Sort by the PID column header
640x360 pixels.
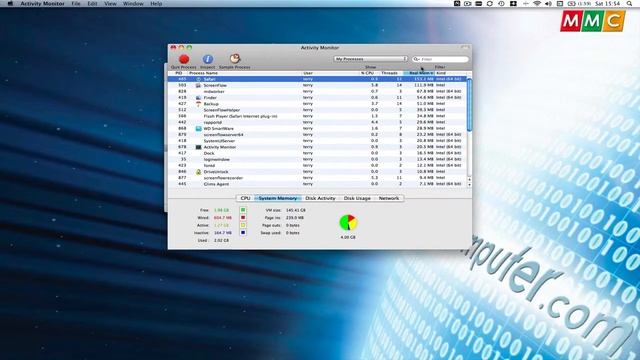pos(178,73)
